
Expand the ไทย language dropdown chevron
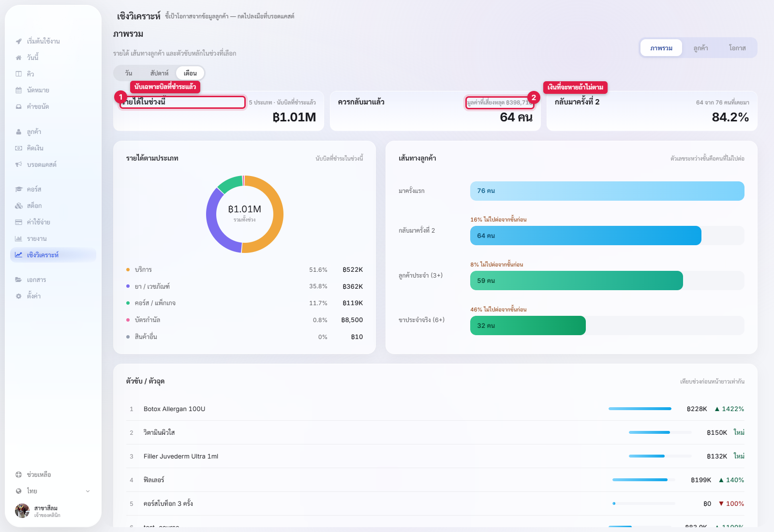[88, 491]
